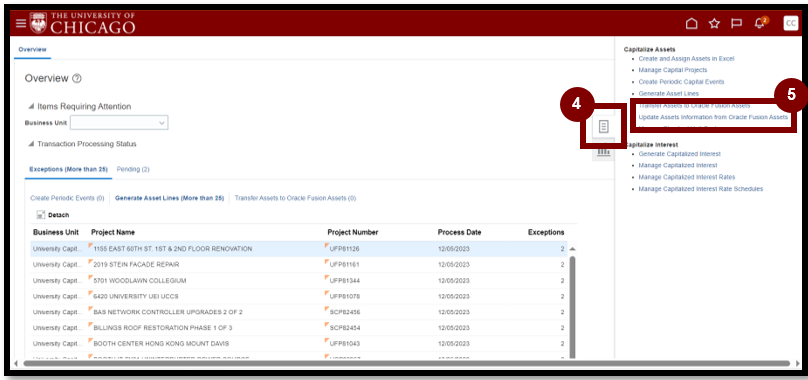Click table scroll-up arrow
Image resolution: width=808 pixels, height=380 pixels.
[x=572, y=249]
